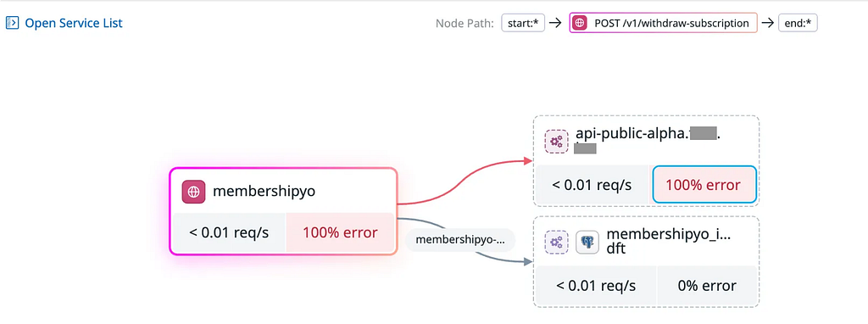Click the membershipyo-... edge label
The image size is (868, 324).
(x=460, y=240)
